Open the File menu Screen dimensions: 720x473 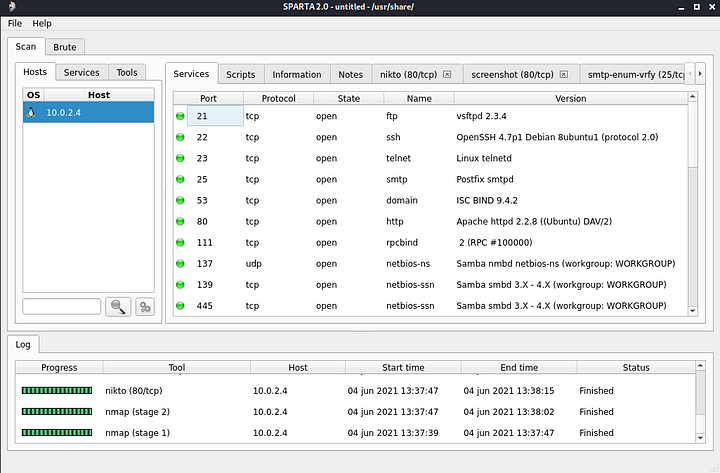pyautogui.click(x=15, y=23)
